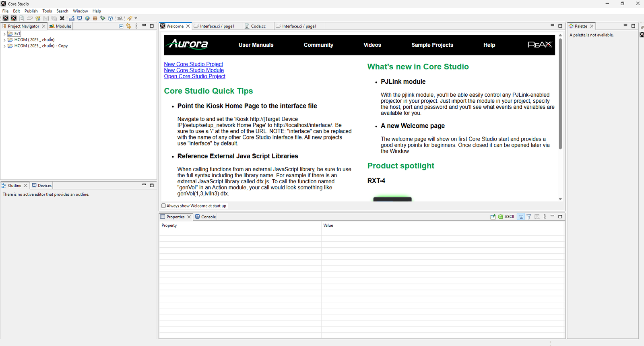Click the green bug debug icon

point(103,18)
